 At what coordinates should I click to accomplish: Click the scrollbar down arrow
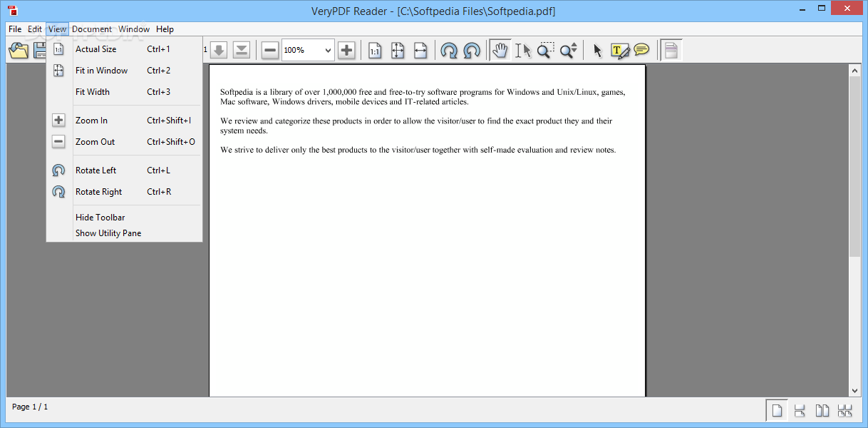854,390
